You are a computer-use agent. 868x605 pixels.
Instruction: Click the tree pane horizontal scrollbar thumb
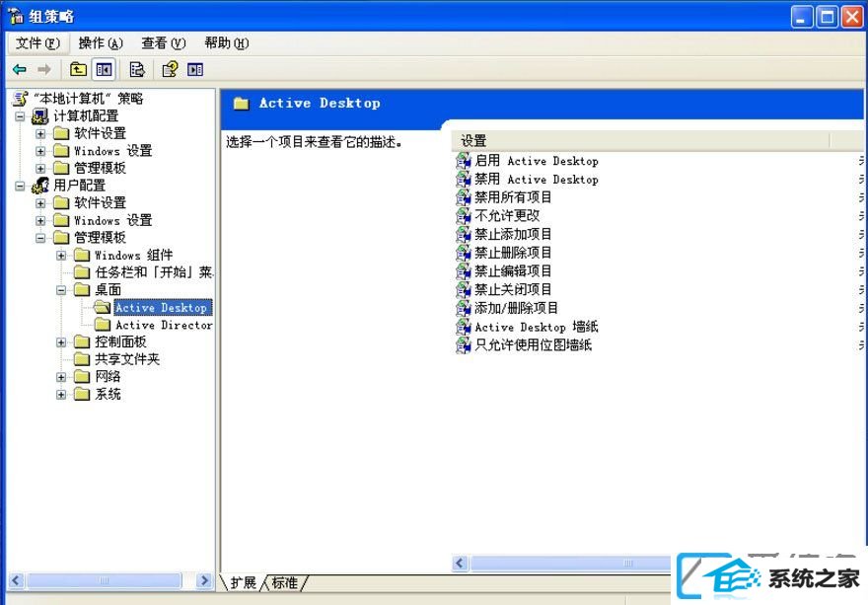pos(104,580)
